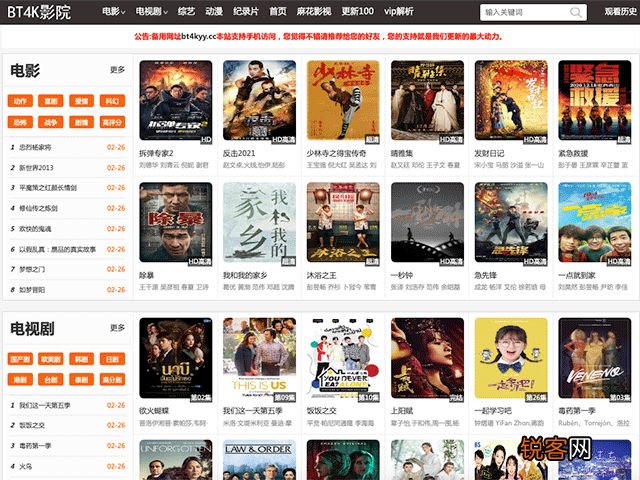Focus the 输入关键词 search box
The width and height of the screenshot is (640, 480).
533,12
